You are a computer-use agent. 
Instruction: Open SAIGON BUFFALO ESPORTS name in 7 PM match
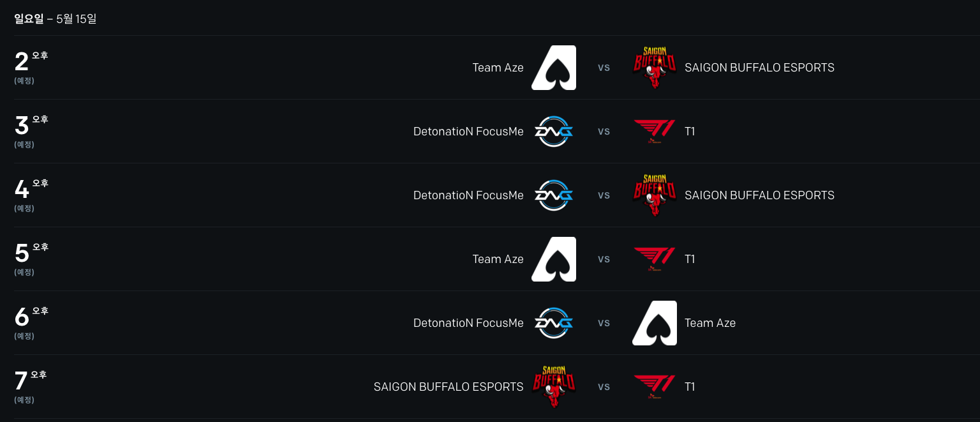(449, 387)
